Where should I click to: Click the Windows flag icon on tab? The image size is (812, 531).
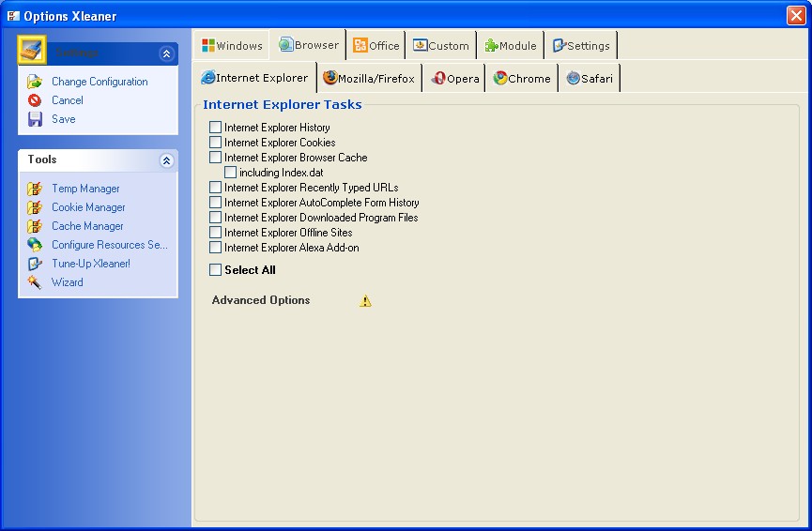coord(208,46)
